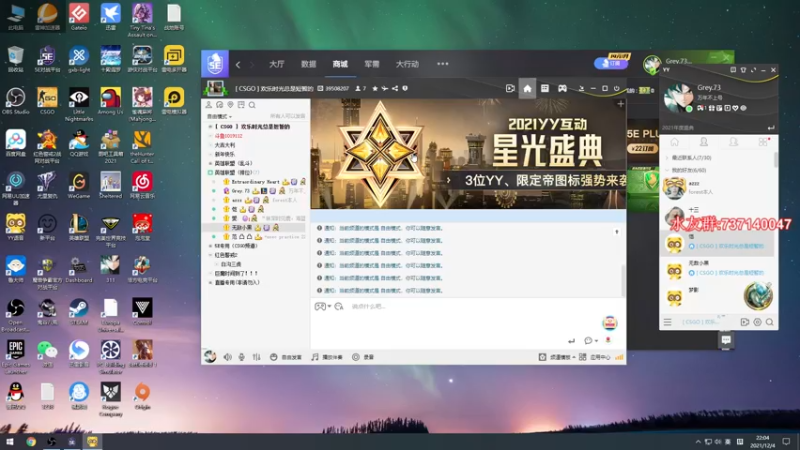This screenshot has width=800, height=450.
Task: Open the chat bubble dropdown near send
Action: (x=591, y=340)
